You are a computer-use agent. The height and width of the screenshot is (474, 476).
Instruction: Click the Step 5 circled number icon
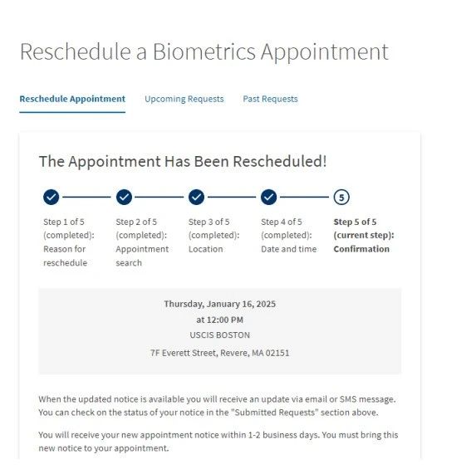pyautogui.click(x=341, y=197)
